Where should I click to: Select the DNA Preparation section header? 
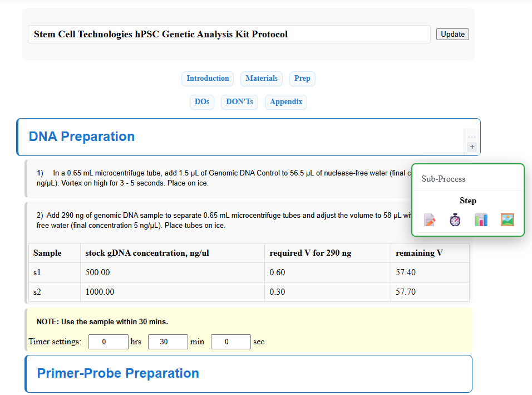pos(81,136)
